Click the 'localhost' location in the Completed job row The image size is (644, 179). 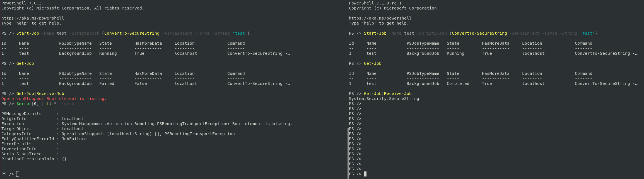pyautogui.click(x=533, y=83)
